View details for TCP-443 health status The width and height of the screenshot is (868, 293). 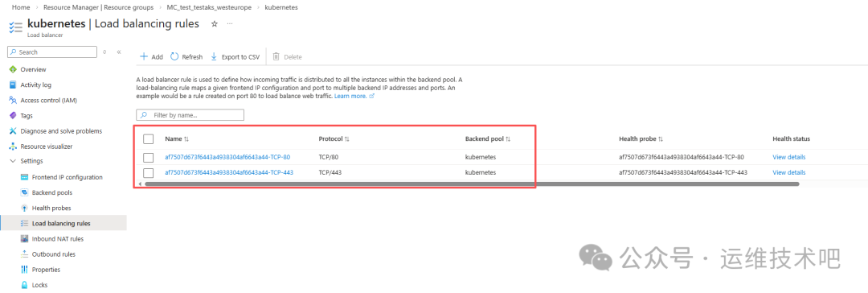coord(789,172)
